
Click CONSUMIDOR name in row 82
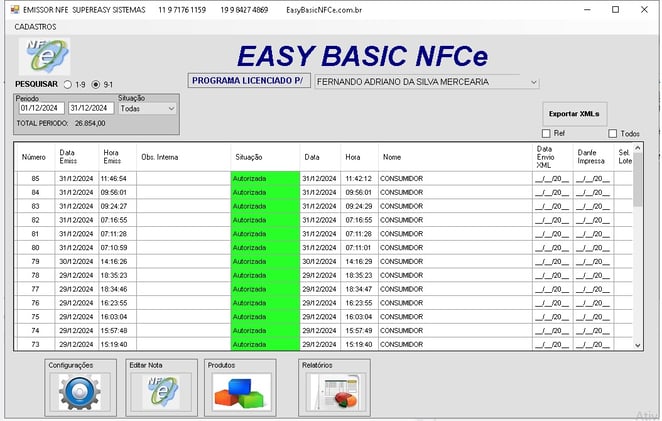pos(455,220)
